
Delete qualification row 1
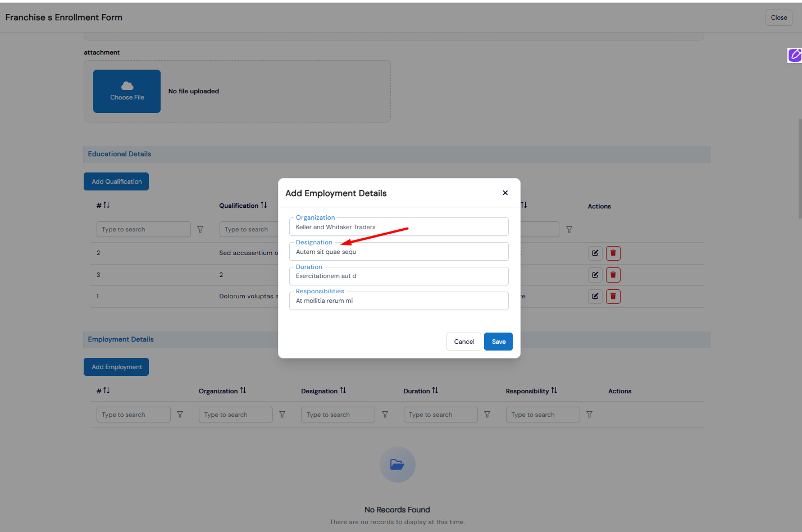[x=613, y=296]
